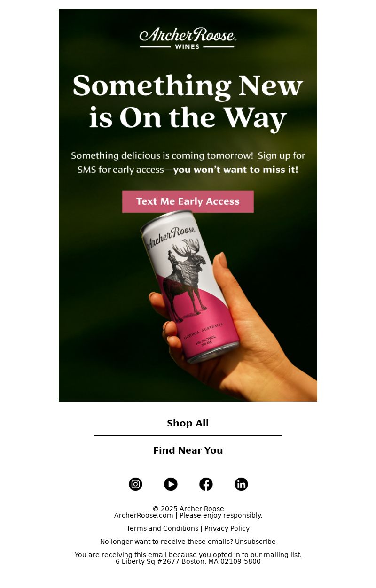Image resolution: width=376 pixels, height=588 pixels.
Task: Visit the ArcherRoose.com link
Action: (144, 515)
